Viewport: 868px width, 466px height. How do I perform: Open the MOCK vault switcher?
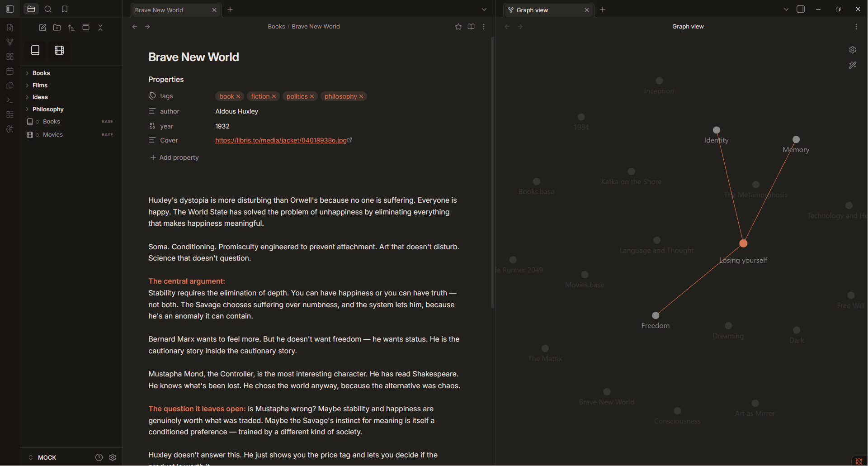(x=42, y=457)
